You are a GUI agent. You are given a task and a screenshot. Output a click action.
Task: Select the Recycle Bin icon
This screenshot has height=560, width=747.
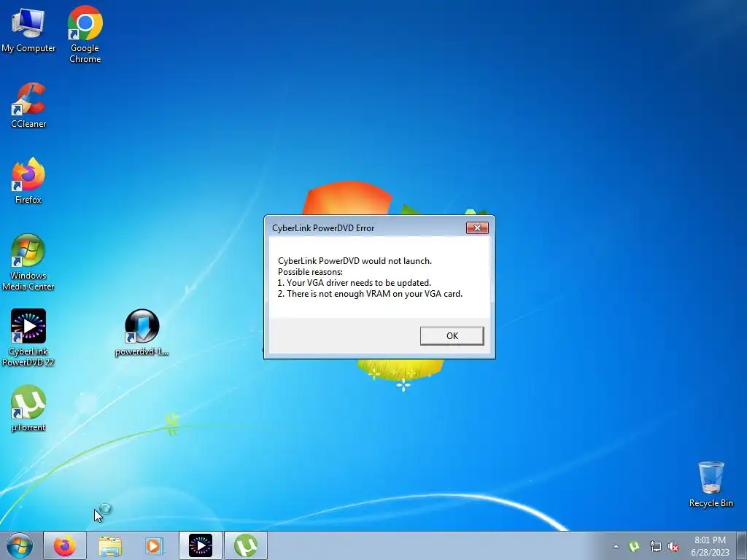[711, 484]
